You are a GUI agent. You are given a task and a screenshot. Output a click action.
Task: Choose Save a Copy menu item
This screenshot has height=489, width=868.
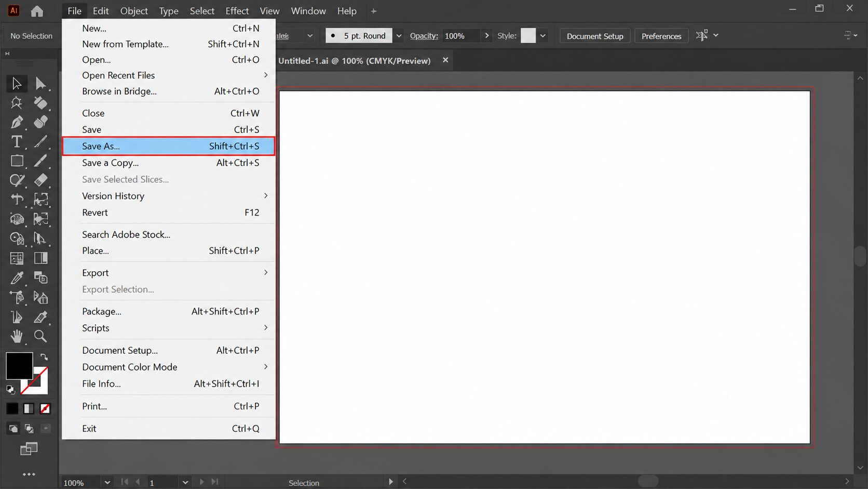coord(169,163)
